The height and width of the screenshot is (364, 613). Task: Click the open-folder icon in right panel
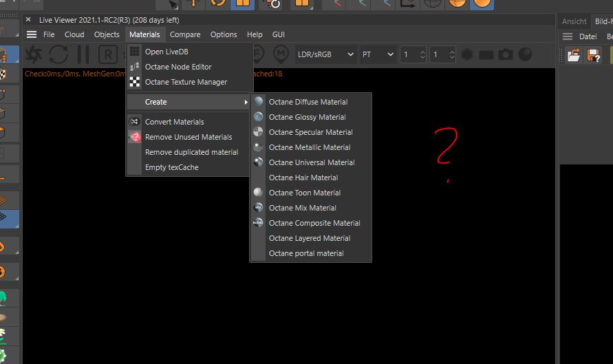coord(574,55)
